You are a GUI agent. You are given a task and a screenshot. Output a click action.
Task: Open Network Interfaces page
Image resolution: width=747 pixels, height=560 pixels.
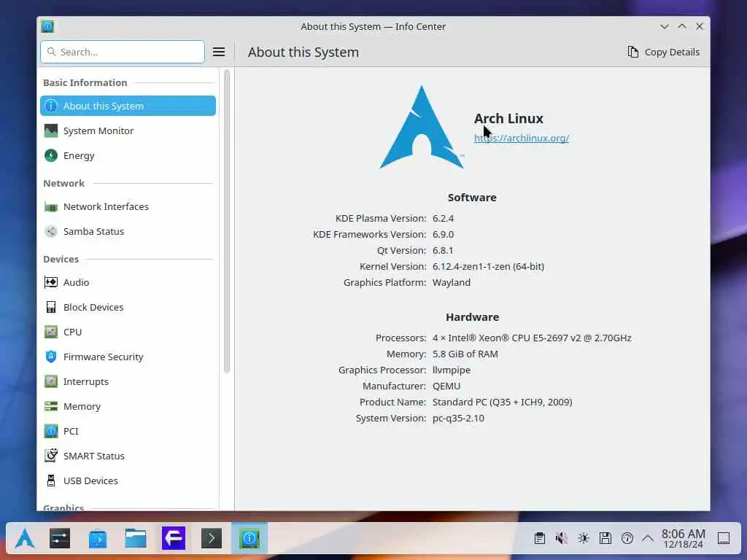click(128, 206)
